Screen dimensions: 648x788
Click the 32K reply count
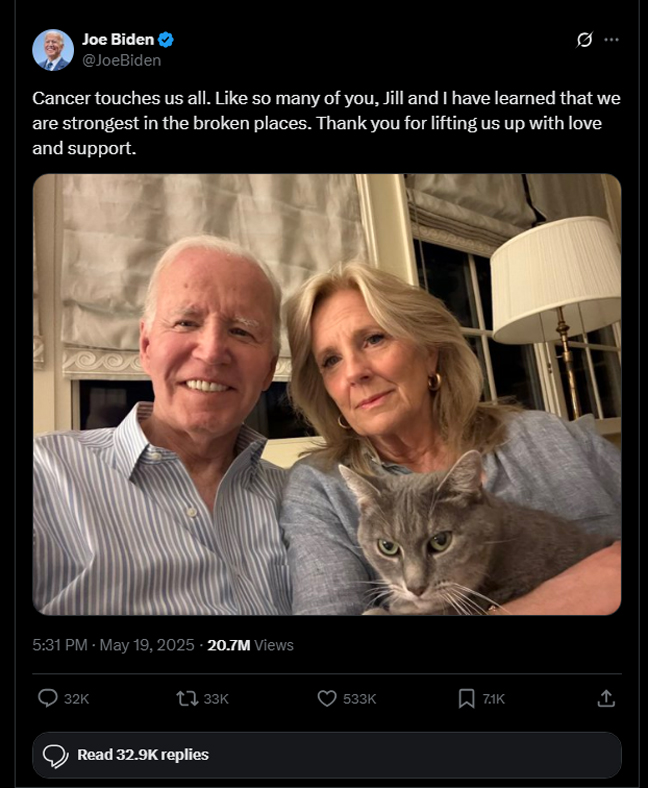coord(76,699)
